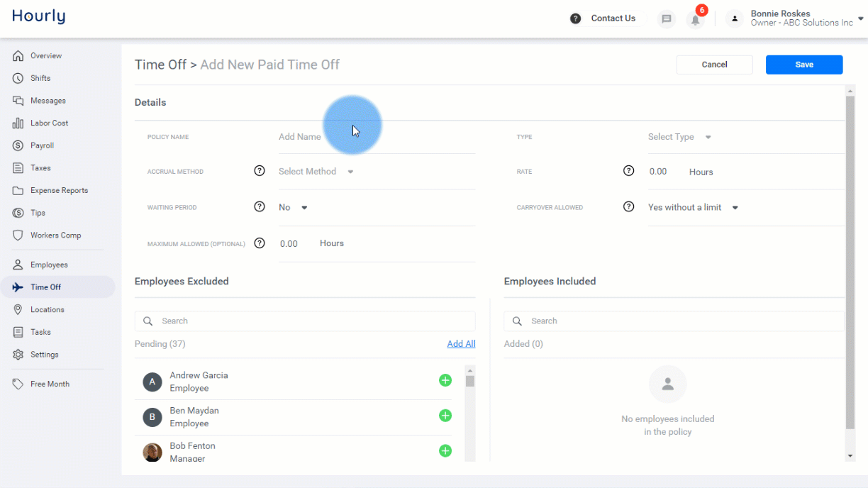Click the Free Month tag icon
The width and height of the screenshot is (868, 488).
[x=18, y=384]
